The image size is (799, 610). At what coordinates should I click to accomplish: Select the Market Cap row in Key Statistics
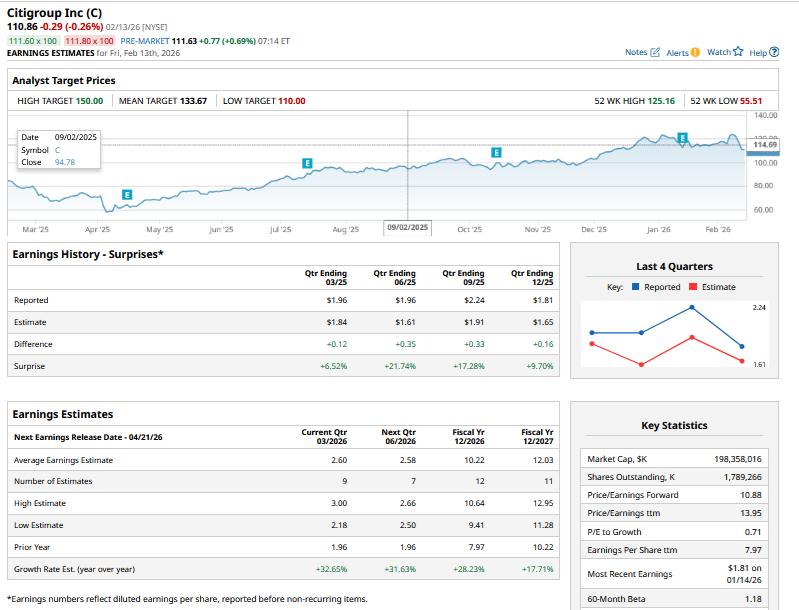pos(674,459)
